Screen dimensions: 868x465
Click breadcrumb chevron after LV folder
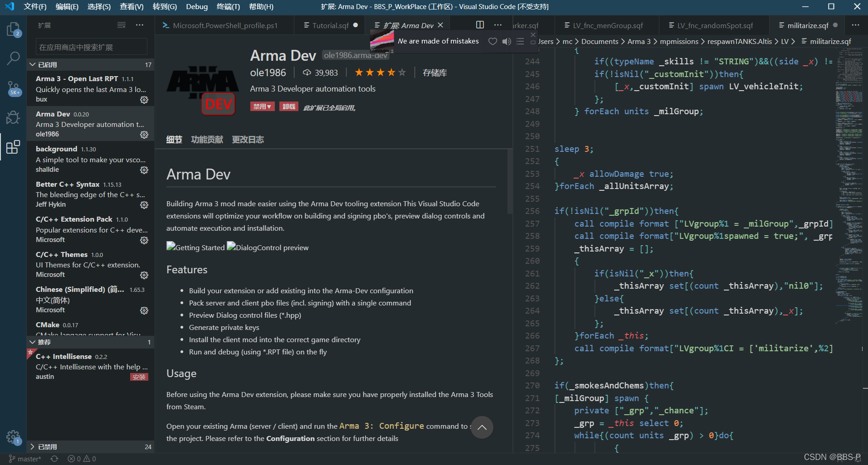[793, 41]
